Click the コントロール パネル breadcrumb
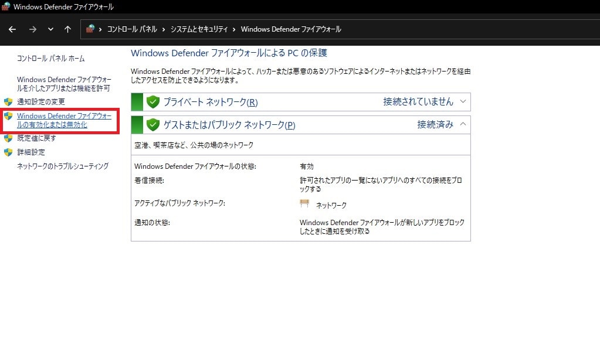This screenshot has height=364, width=600. tap(132, 29)
